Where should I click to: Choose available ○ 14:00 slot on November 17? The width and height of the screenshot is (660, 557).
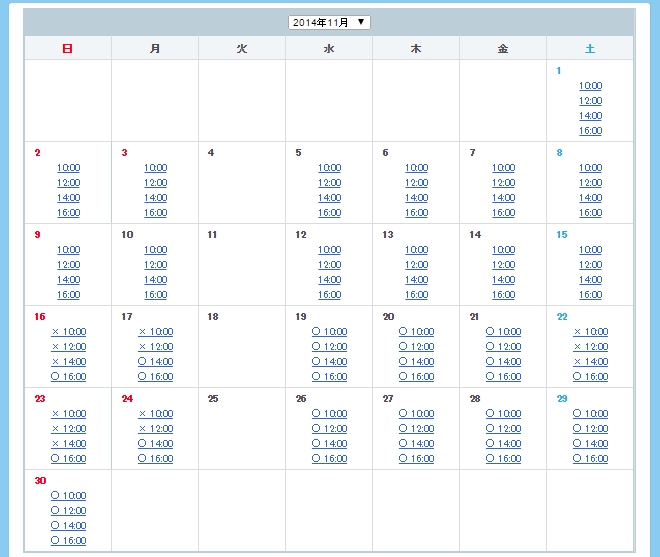155,362
